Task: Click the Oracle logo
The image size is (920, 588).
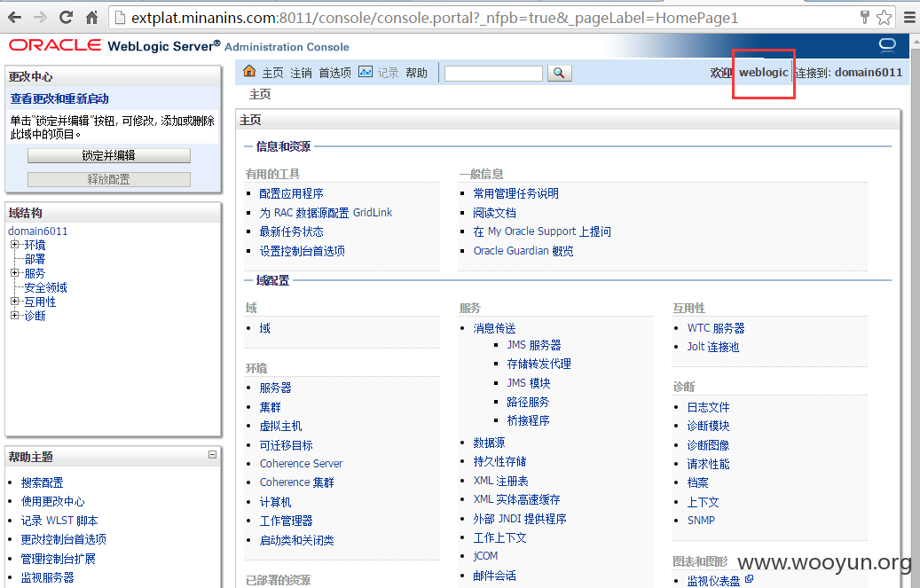Action: click(55, 45)
